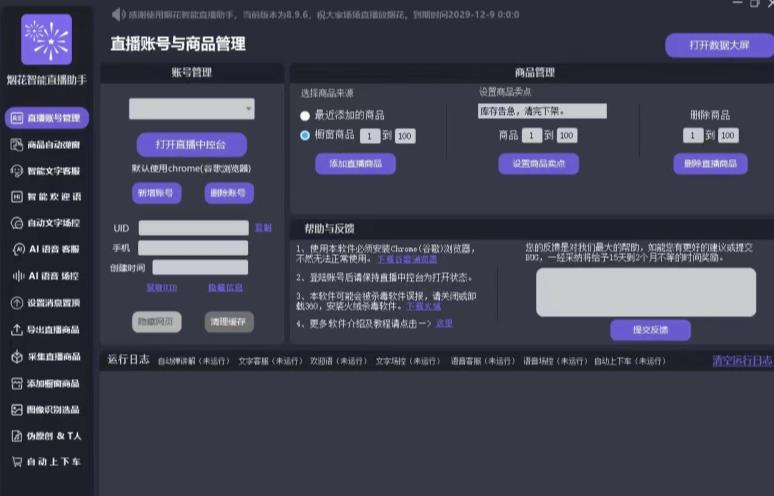The image size is (774, 496).
Task: Switch to 直播账号管理 sidebar tab
Action: pos(46,118)
